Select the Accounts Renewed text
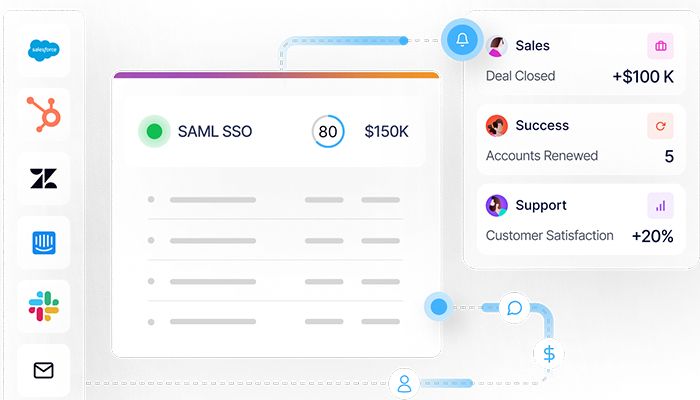 [x=541, y=156]
